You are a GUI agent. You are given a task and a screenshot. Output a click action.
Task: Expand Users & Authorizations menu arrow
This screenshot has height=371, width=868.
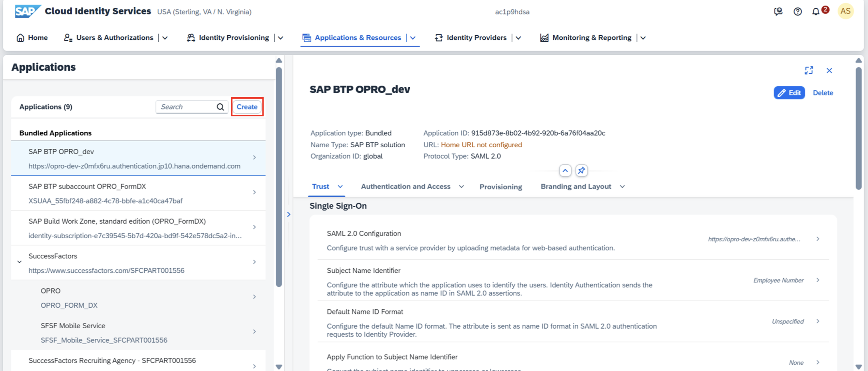pyautogui.click(x=165, y=38)
